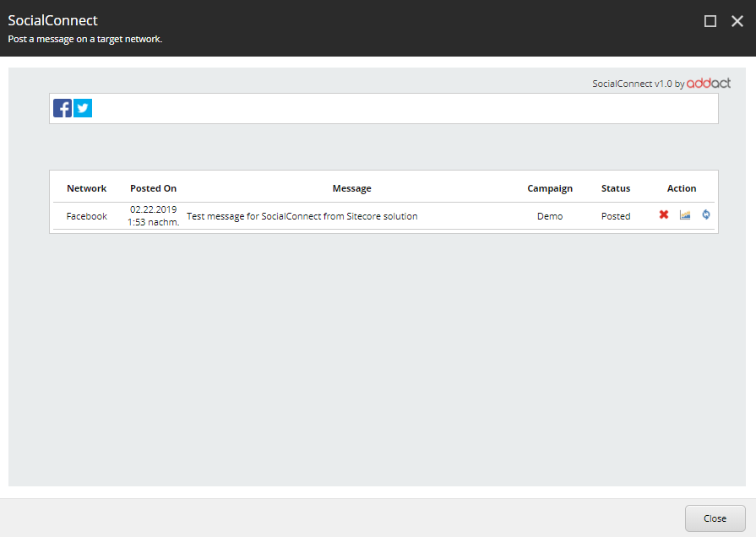Close dialog using the X icon
The width and height of the screenshot is (756, 537).
pos(737,21)
